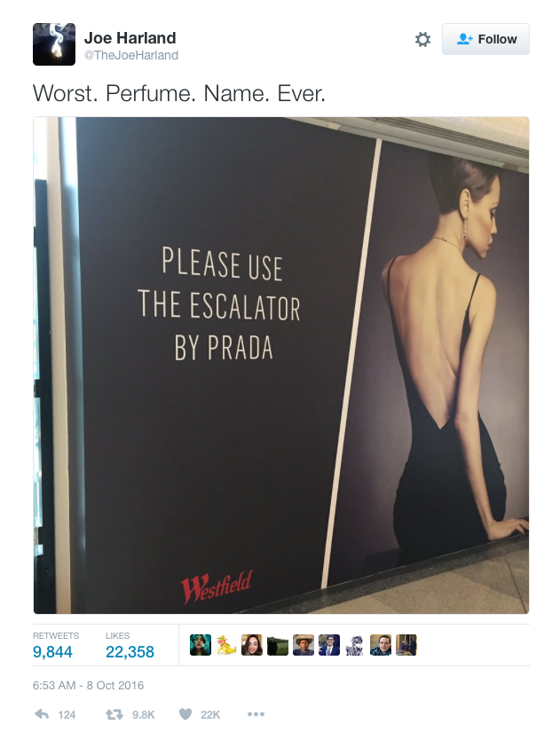Open the first liker avatar with teal background
560x747 pixels.
coord(201,645)
